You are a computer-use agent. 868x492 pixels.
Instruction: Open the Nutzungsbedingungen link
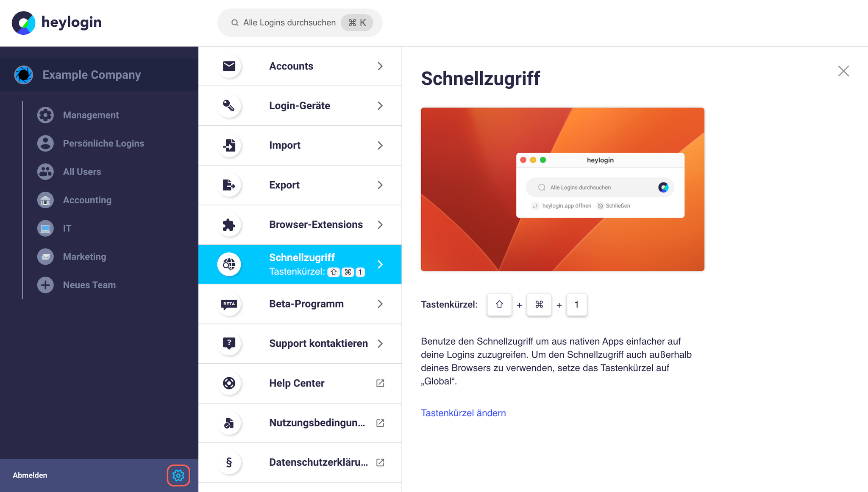point(300,423)
